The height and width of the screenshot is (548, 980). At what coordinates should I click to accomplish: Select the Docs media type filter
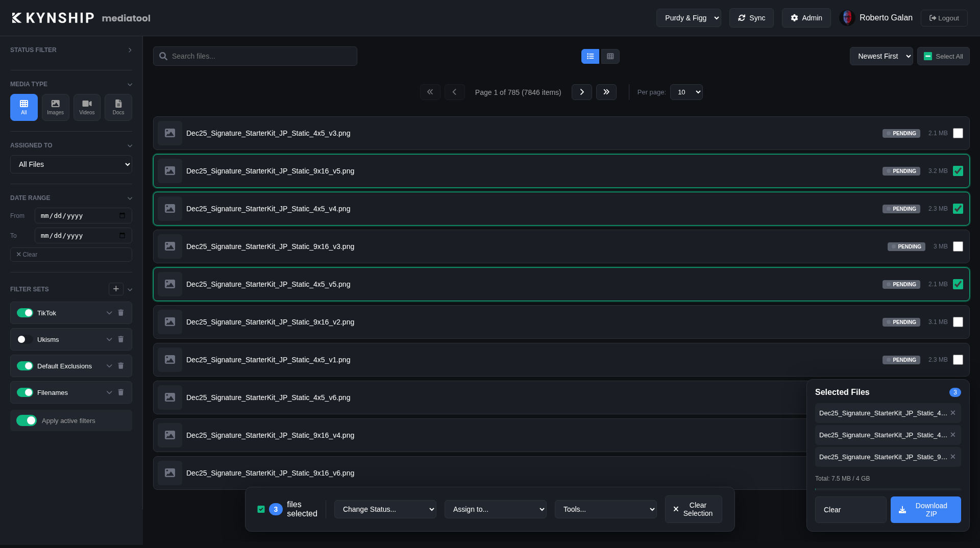pyautogui.click(x=118, y=107)
